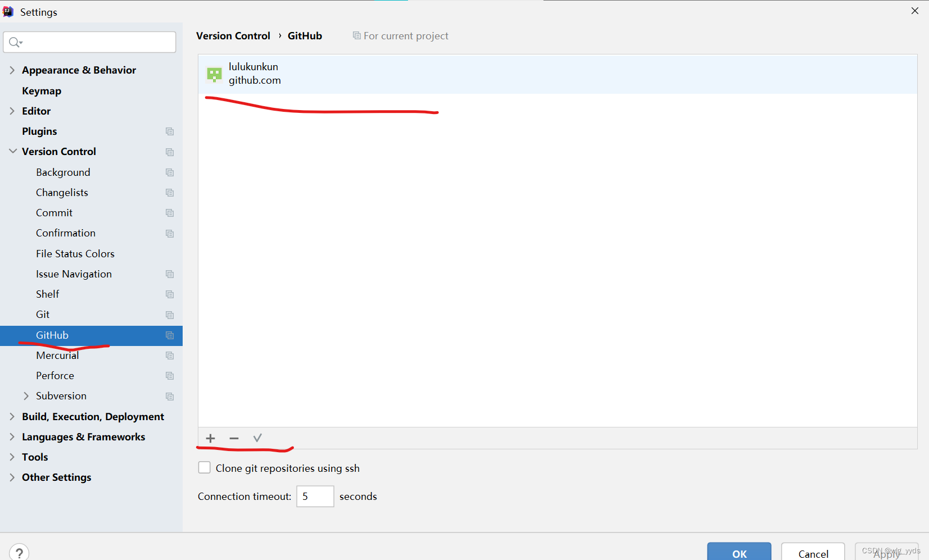Image resolution: width=929 pixels, height=560 pixels.
Task: Select Background under Version Control
Action: 63,172
